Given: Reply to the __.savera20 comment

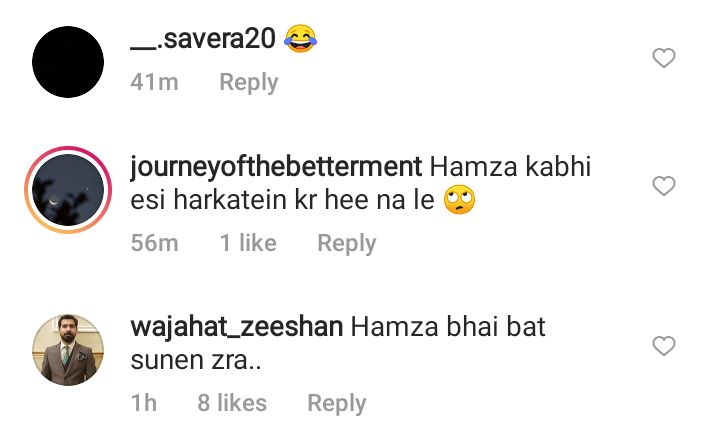Looking at the screenshot, I should tap(249, 83).
